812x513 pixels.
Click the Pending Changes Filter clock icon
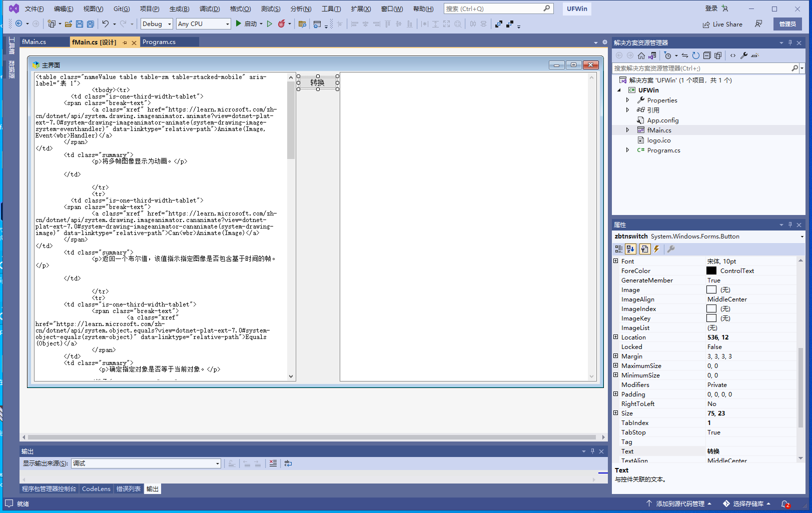[x=668, y=55]
